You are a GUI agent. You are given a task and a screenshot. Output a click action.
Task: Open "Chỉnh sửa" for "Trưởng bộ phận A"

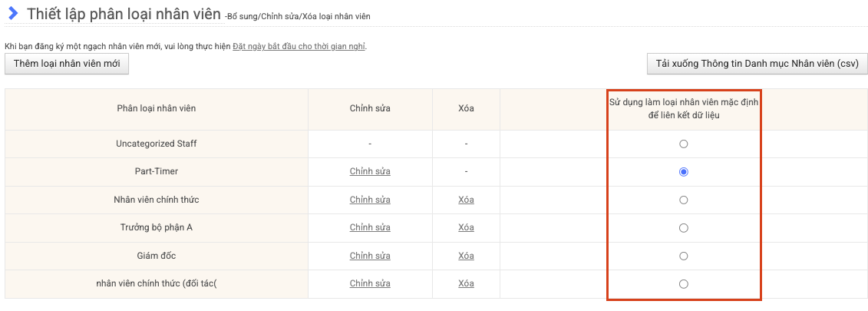(x=370, y=227)
